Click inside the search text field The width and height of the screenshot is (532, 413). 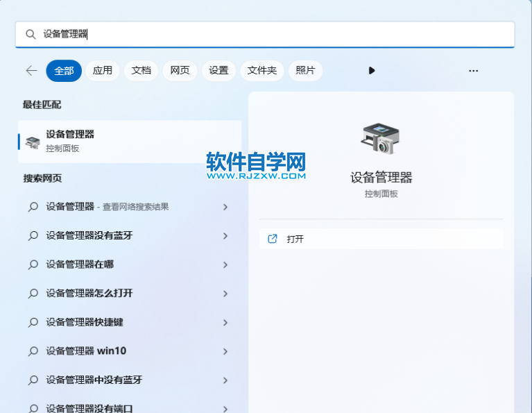coord(277,34)
